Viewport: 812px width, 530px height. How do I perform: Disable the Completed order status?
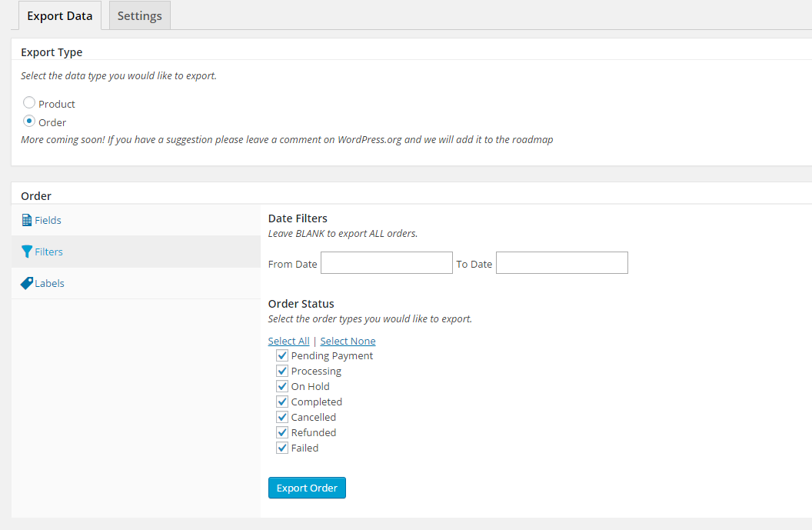coord(282,402)
